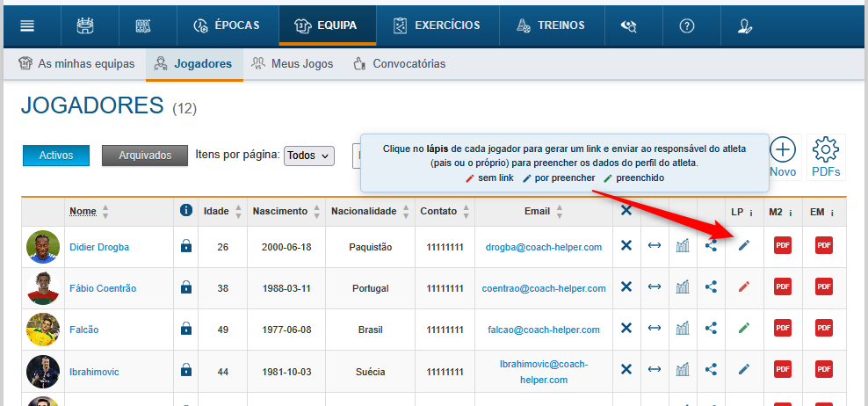The width and height of the screenshot is (868, 406).
Task: Open statistics chart for Didier Drogba
Action: tap(683, 245)
